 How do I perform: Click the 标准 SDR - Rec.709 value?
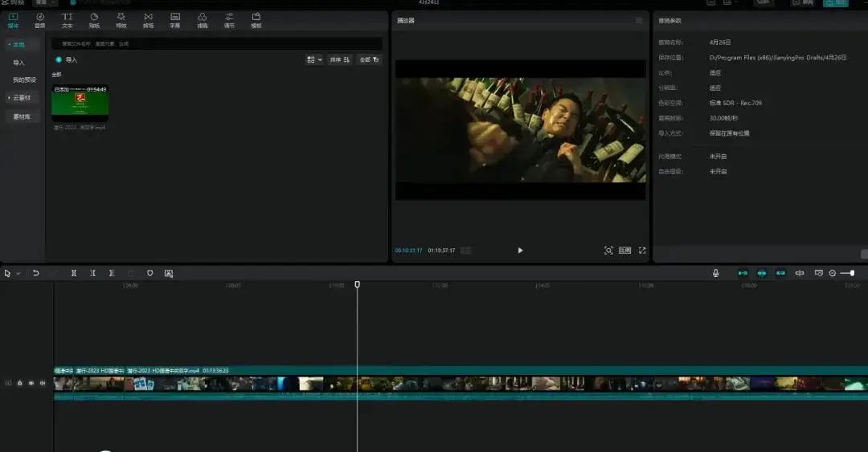point(735,103)
